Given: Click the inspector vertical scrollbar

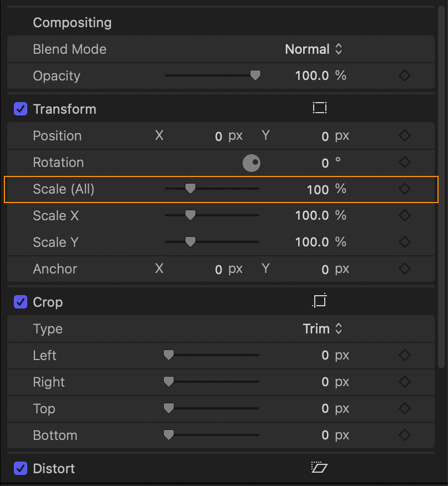Looking at the screenshot, I should [441, 187].
